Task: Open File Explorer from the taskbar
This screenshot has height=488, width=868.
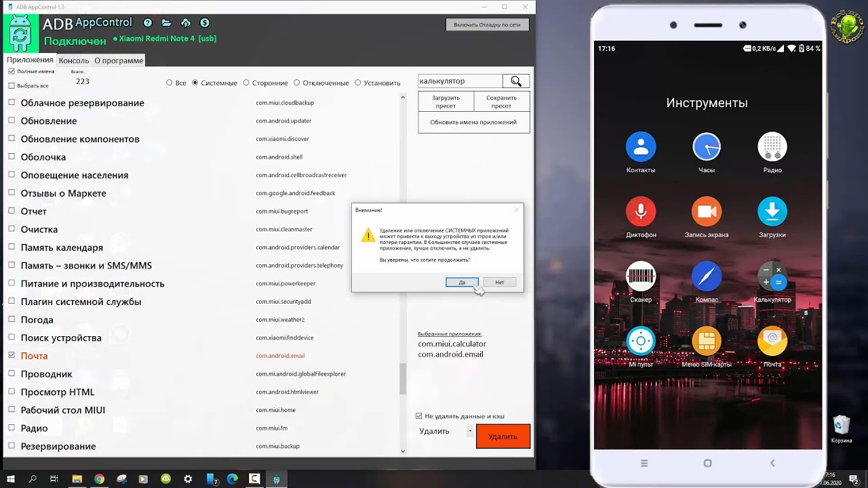Action: point(77,479)
